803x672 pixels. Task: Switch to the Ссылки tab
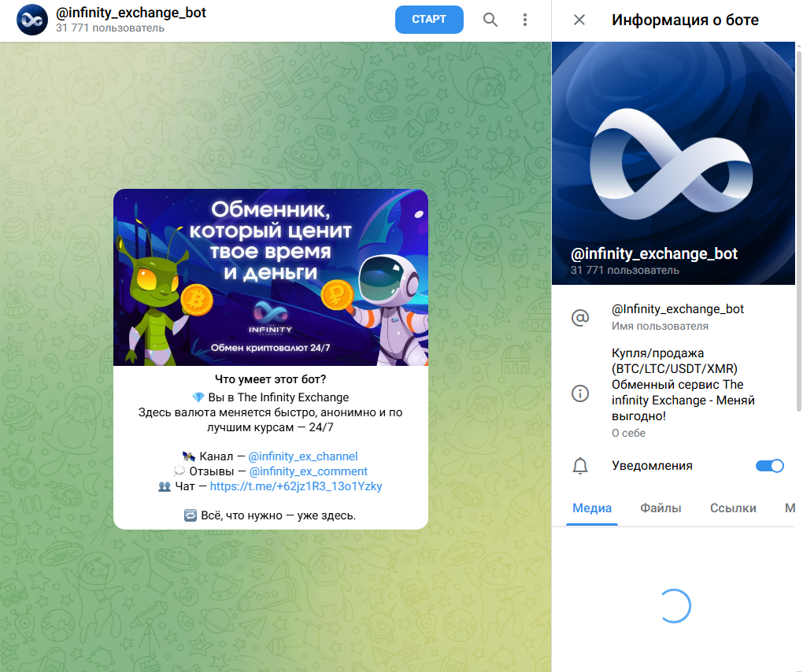coord(733,508)
